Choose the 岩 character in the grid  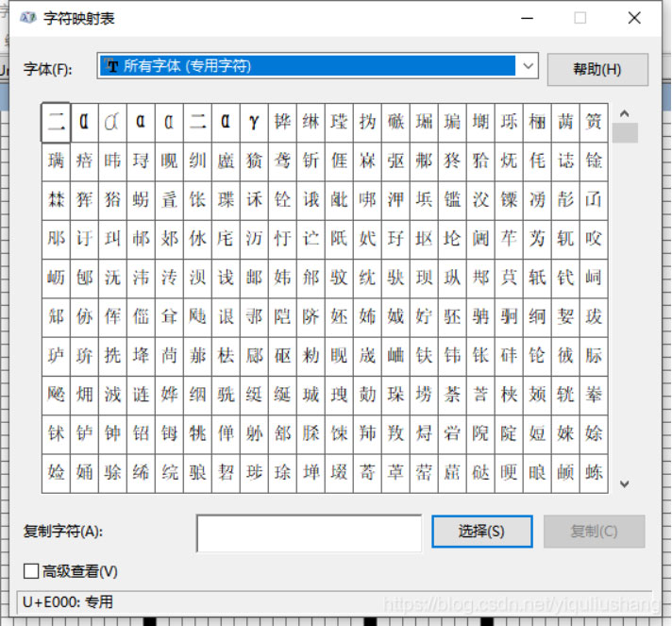pyautogui.click(x=452, y=433)
